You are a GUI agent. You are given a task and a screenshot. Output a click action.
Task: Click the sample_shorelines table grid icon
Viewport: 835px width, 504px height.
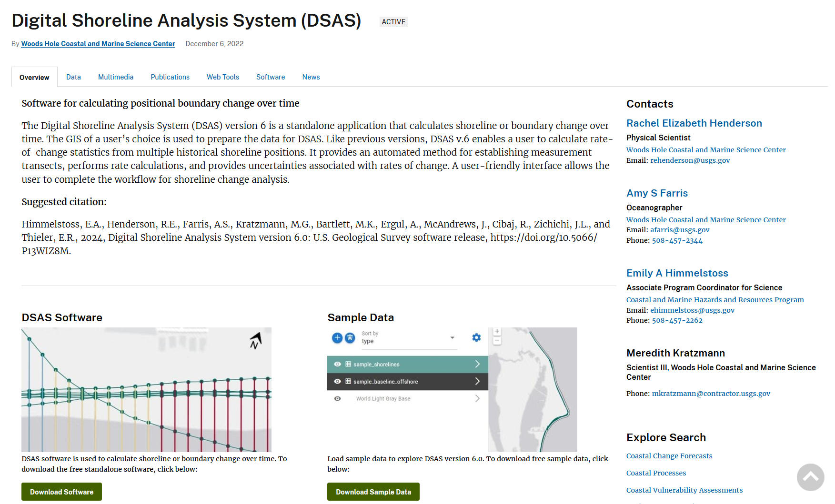tap(348, 364)
